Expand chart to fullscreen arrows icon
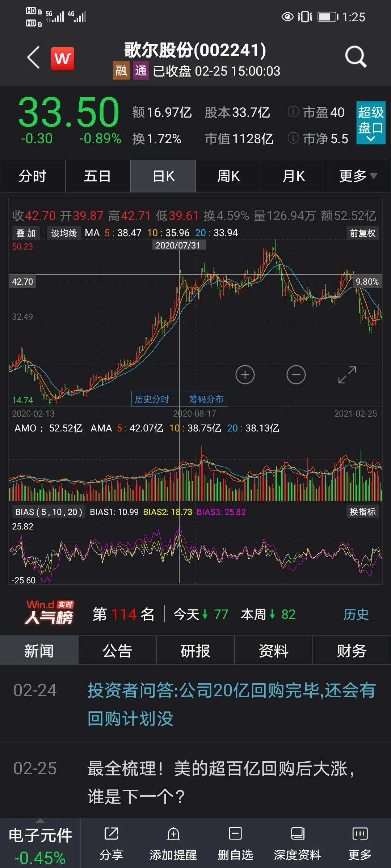 click(347, 375)
